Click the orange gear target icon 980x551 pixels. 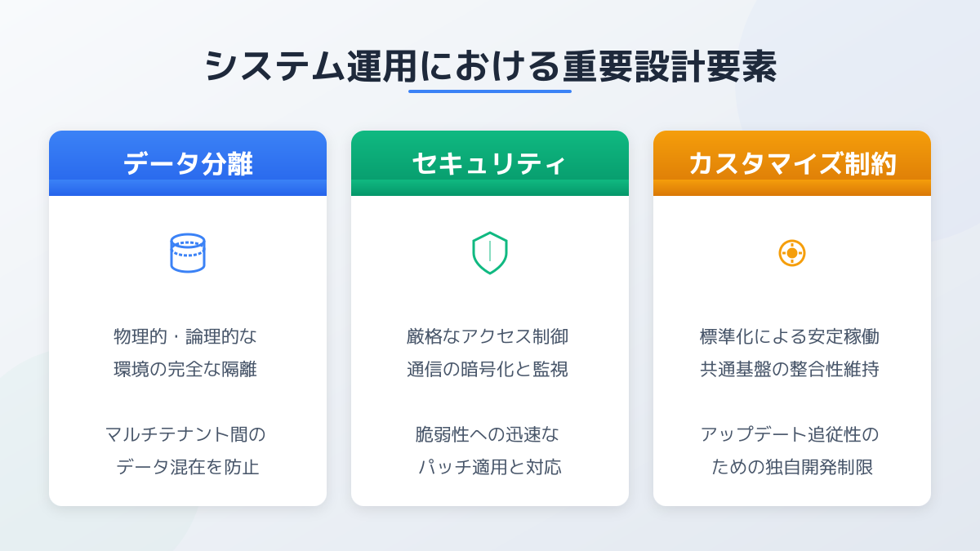point(792,253)
